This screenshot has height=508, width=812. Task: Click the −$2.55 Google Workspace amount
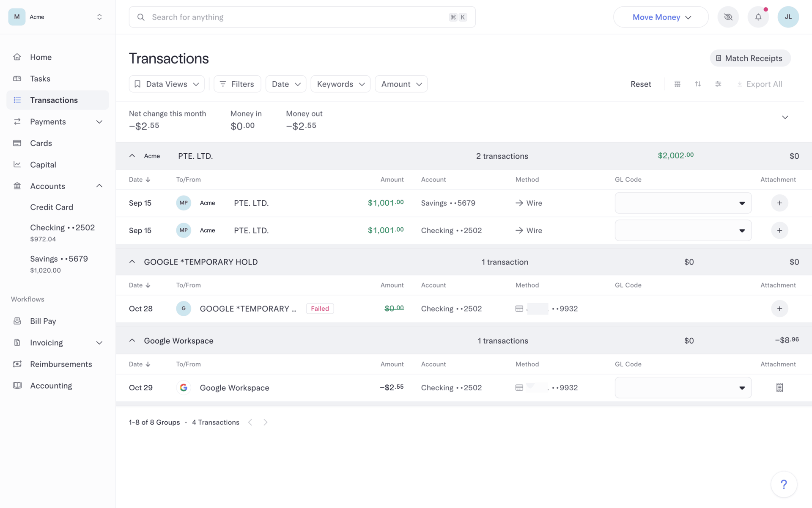(x=392, y=387)
